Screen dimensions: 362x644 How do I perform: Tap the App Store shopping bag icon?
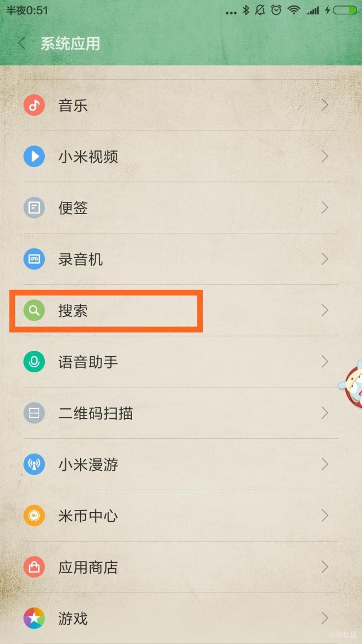34,567
